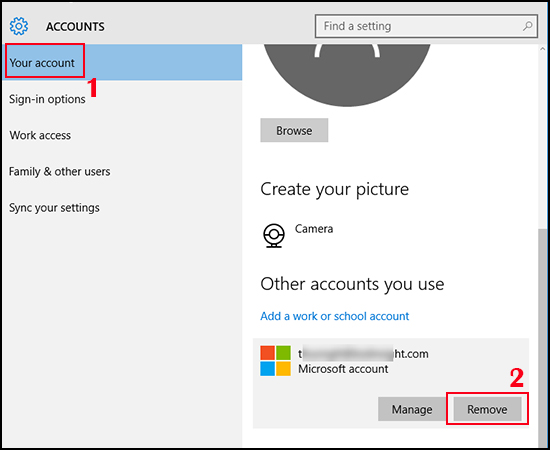Open the Camera app icon
Image resolution: width=550 pixels, height=450 pixels.
pos(274,235)
